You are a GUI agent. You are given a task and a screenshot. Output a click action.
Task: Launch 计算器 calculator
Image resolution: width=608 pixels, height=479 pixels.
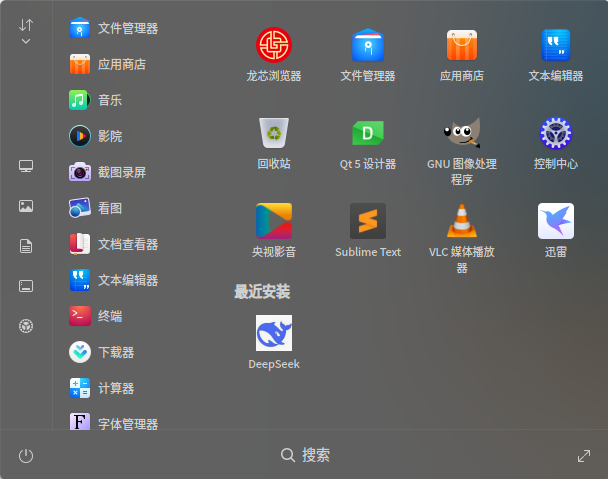(102, 388)
